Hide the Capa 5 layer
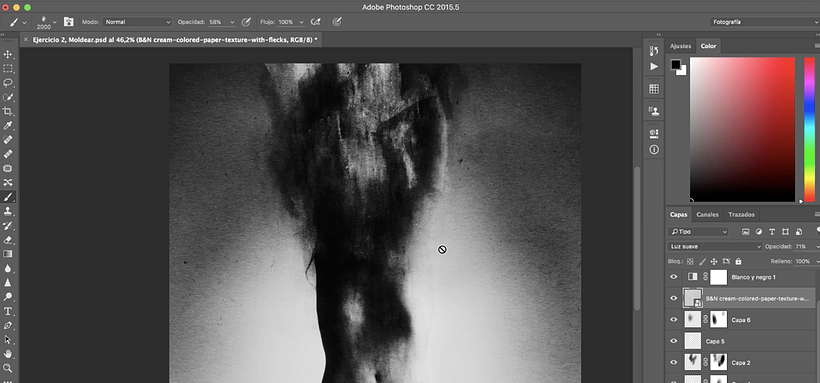The height and width of the screenshot is (383, 820). tap(674, 341)
